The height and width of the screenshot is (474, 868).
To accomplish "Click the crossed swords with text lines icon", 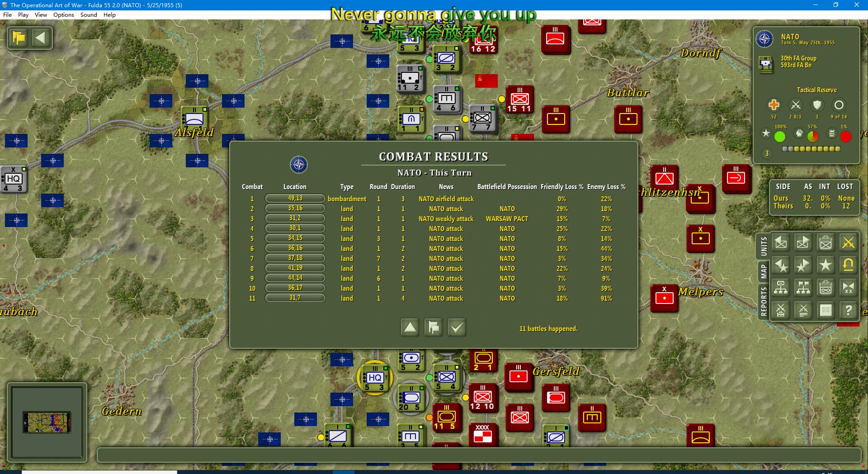I will pyautogui.click(x=803, y=310).
